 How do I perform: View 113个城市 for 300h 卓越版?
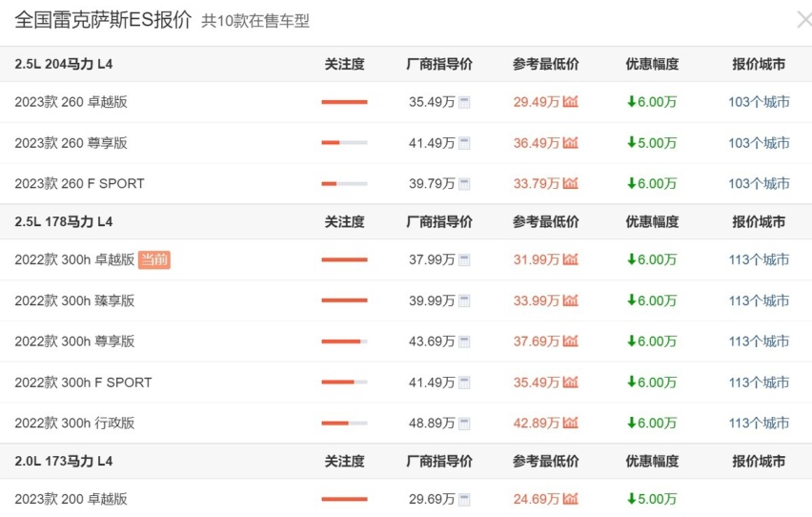(x=759, y=259)
